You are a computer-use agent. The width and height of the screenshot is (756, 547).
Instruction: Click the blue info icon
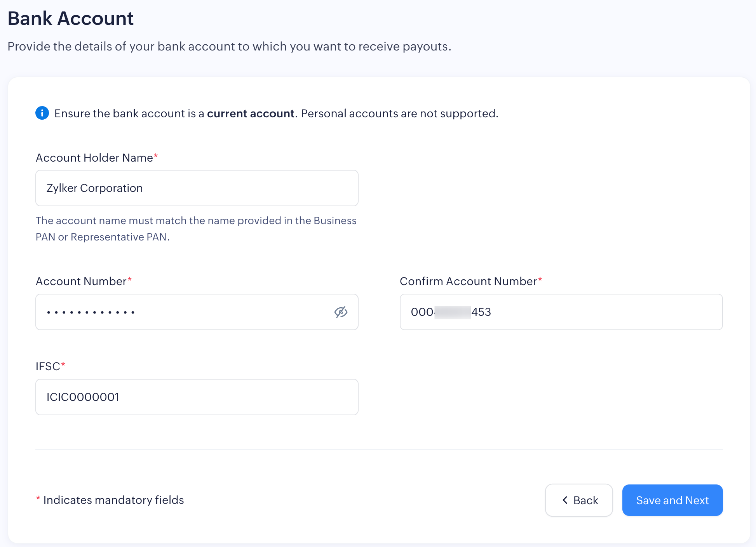(42, 113)
